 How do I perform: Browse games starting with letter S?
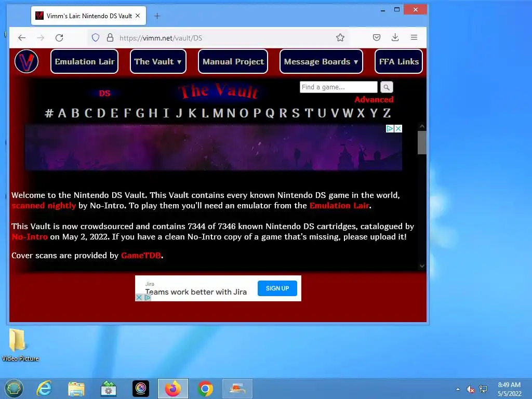pos(296,113)
